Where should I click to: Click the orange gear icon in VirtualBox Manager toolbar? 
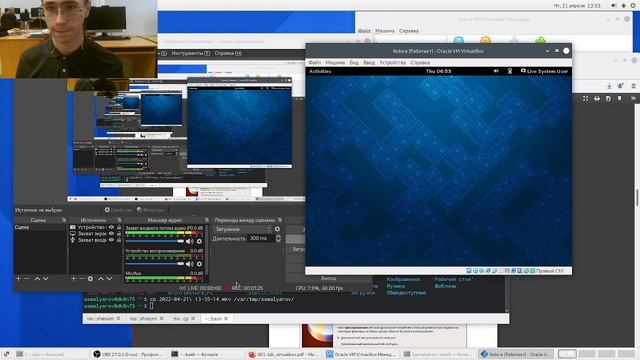pos(485,40)
